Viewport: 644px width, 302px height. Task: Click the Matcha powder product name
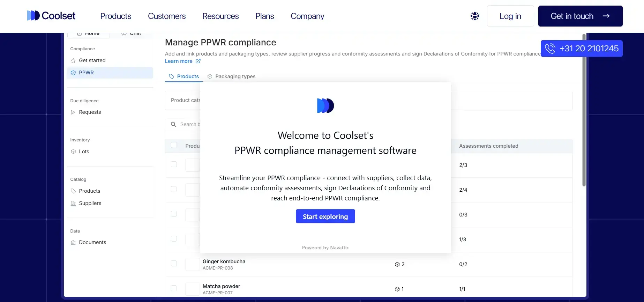coord(221,286)
